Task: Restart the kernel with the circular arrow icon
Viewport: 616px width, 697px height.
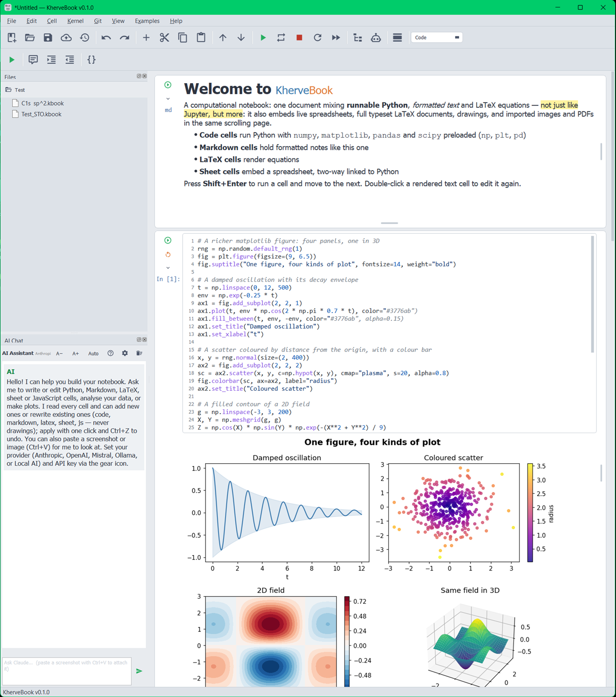Action: click(318, 37)
